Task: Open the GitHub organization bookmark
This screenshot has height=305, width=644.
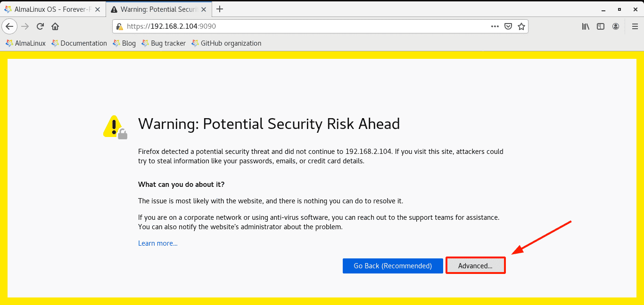Action: [226, 43]
